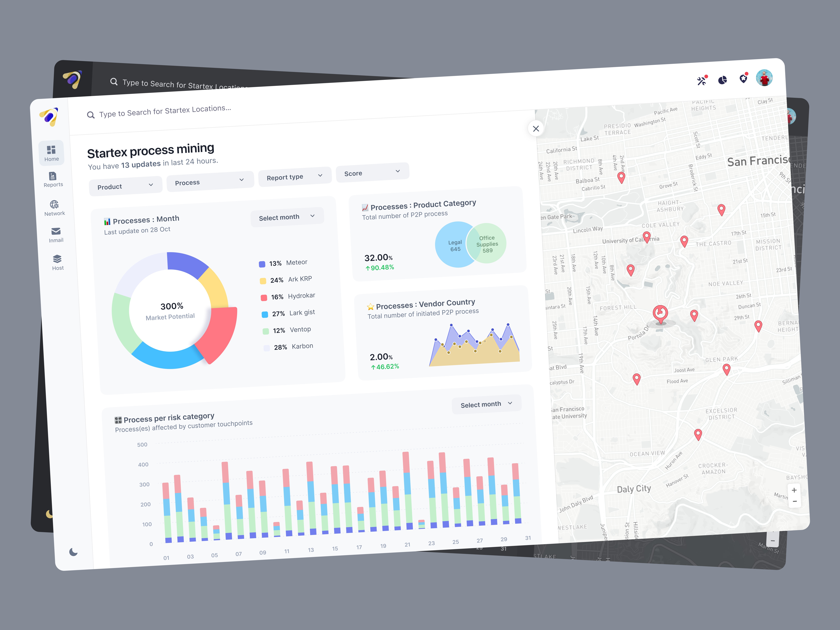Screen dimensions: 840x630
Task: Click the Lark gist legend color swatch
Action: point(265,314)
